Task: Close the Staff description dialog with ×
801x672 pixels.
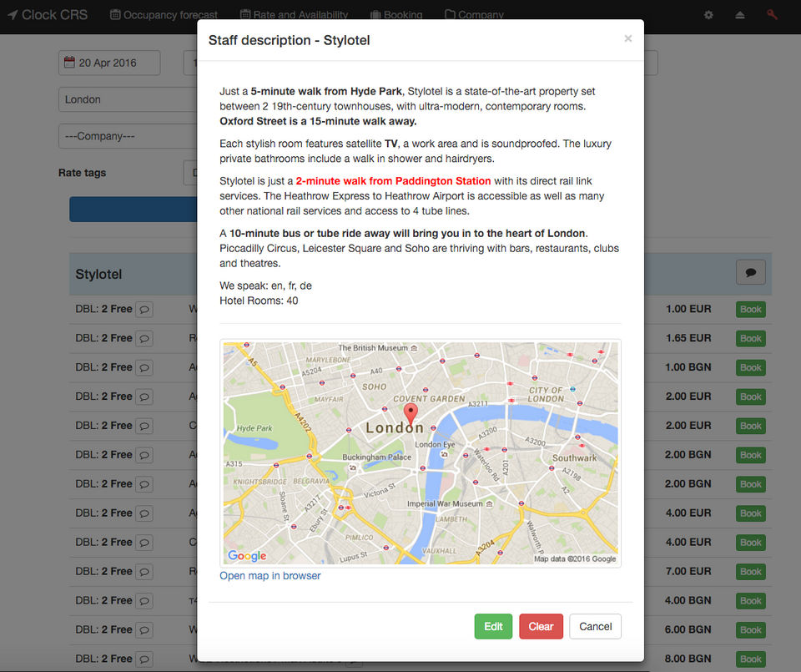Action: click(x=627, y=39)
